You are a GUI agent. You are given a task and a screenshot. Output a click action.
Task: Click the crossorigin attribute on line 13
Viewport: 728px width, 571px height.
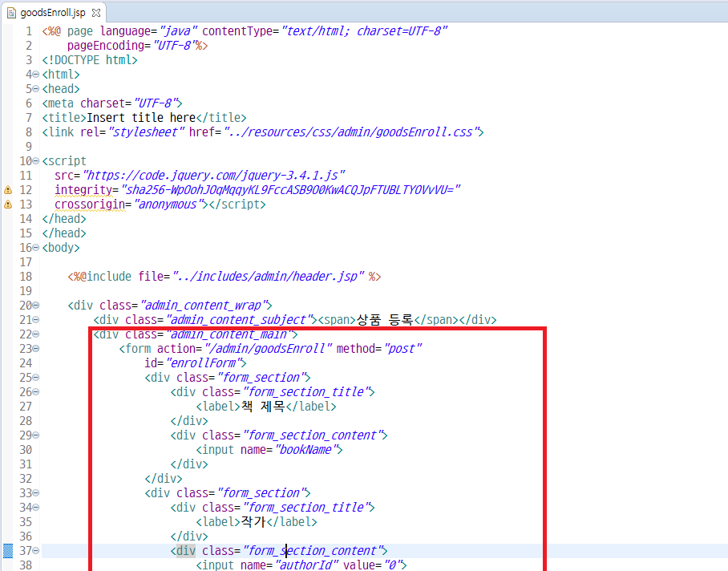click(x=90, y=205)
